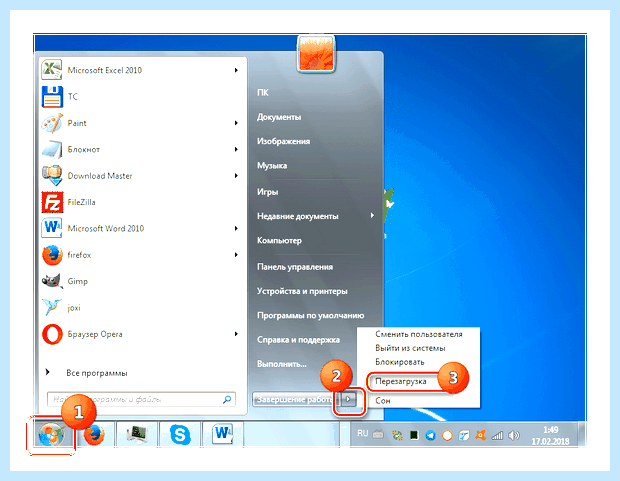Choose Блокировать from shutdown menu

click(399, 362)
